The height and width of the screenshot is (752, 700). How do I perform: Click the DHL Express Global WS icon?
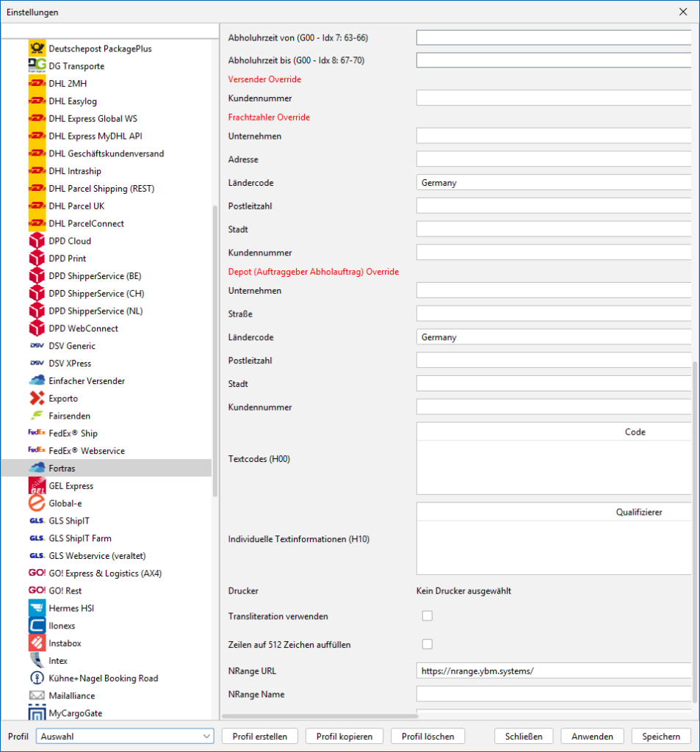tap(37, 118)
